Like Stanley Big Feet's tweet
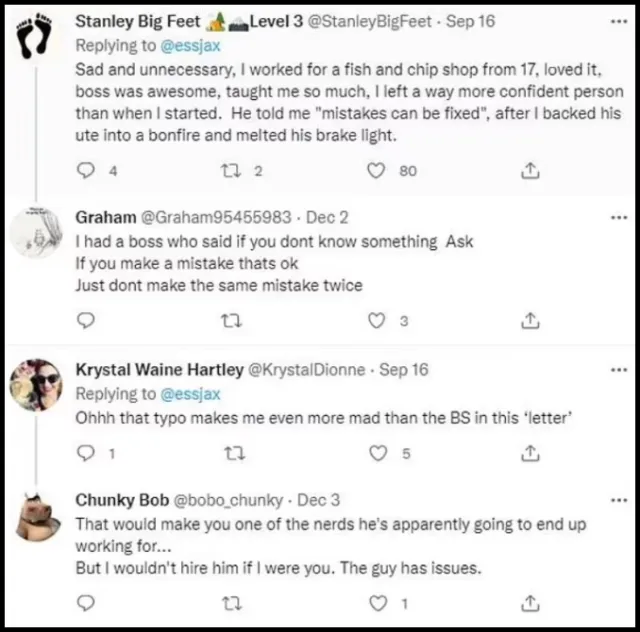The image size is (640, 632). point(376,171)
